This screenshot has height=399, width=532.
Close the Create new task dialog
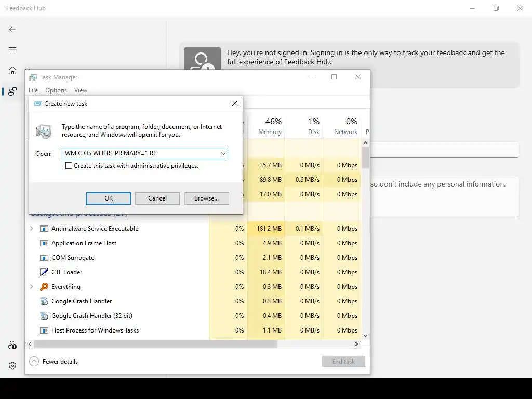[x=235, y=103]
